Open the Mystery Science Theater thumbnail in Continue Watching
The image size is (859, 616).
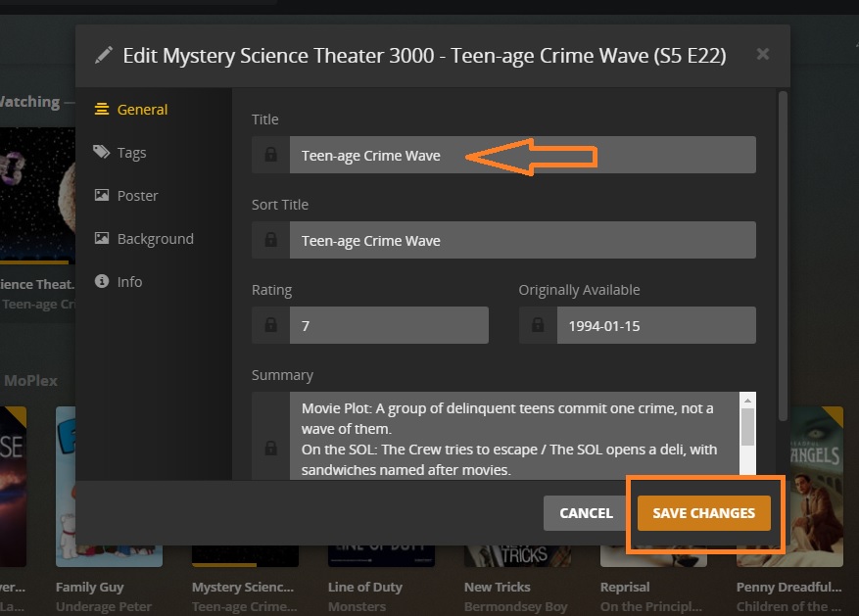(x=37, y=196)
